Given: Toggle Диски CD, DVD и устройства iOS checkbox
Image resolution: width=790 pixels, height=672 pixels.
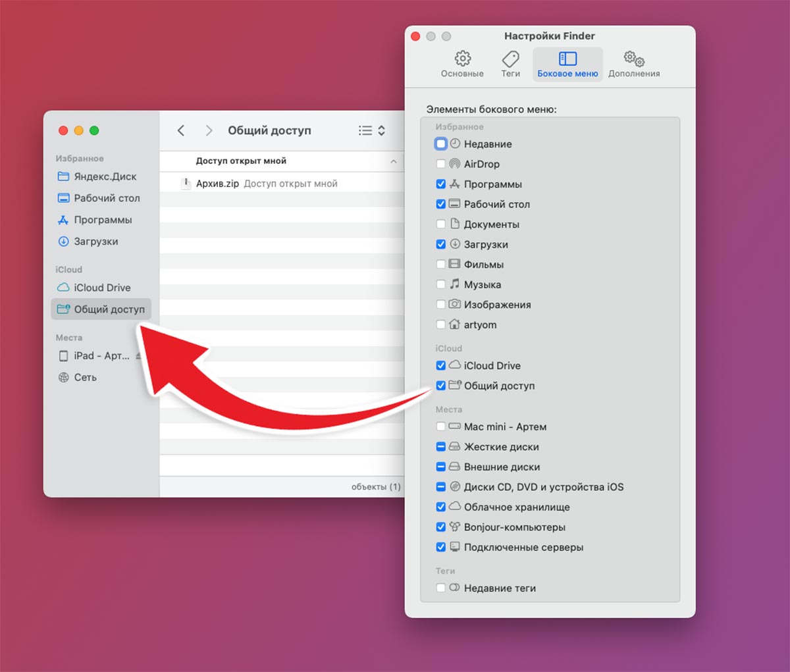Looking at the screenshot, I should click(441, 487).
